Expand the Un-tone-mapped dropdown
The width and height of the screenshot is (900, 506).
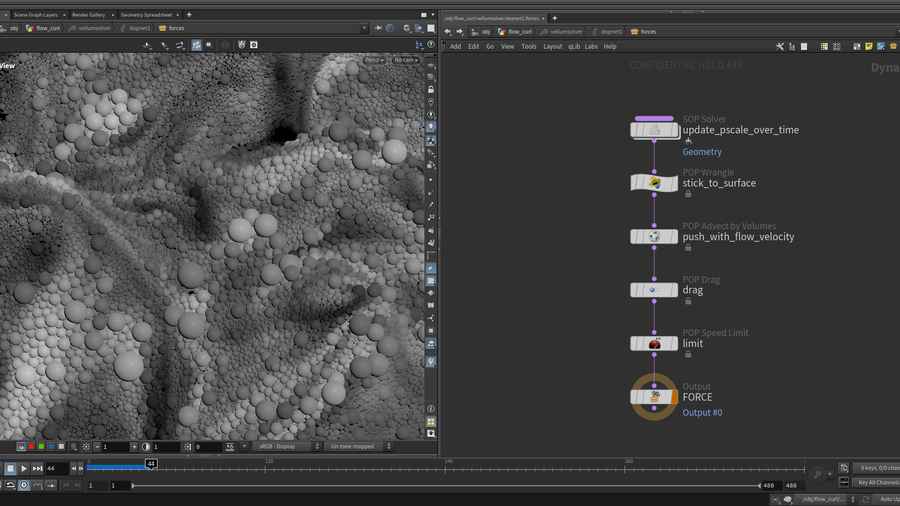pyautogui.click(x=360, y=447)
